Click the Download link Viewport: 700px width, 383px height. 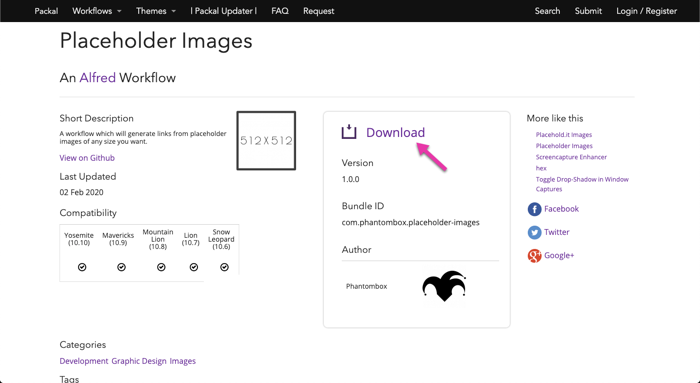396,132
